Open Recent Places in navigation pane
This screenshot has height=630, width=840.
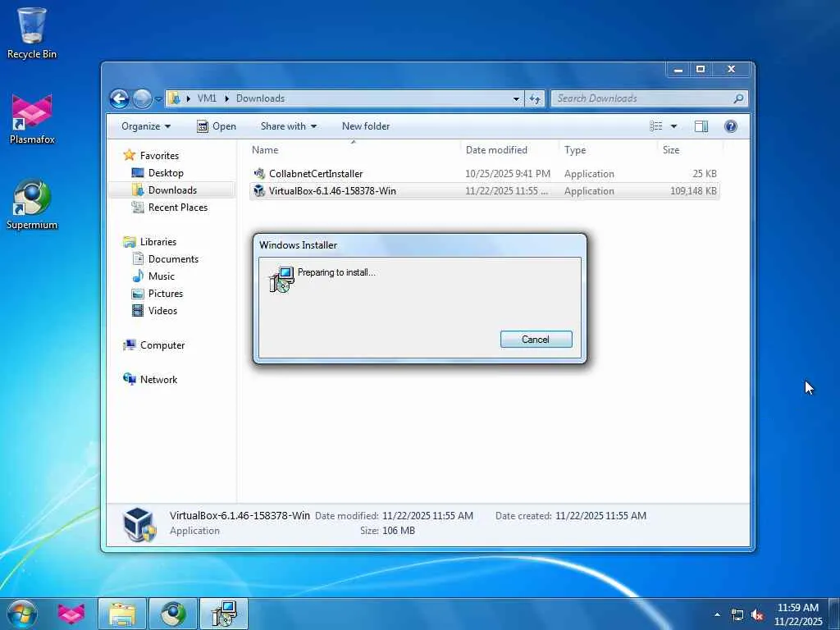177,208
